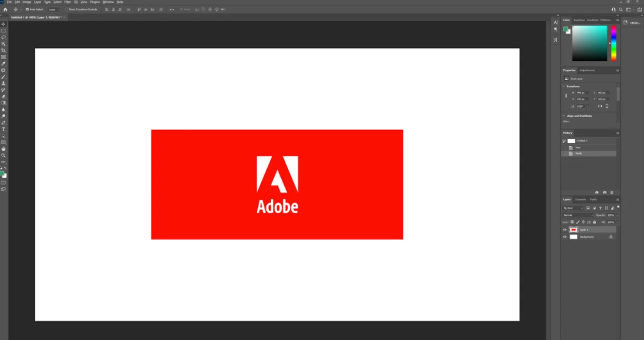Viewport: 644px width, 340px height.
Task: Select the Crop tool
Action: pyautogui.click(x=4, y=51)
